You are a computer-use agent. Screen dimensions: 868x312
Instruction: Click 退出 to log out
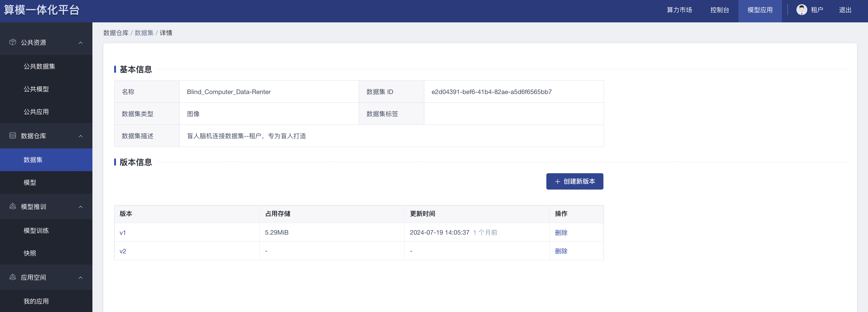(x=845, y=10)
